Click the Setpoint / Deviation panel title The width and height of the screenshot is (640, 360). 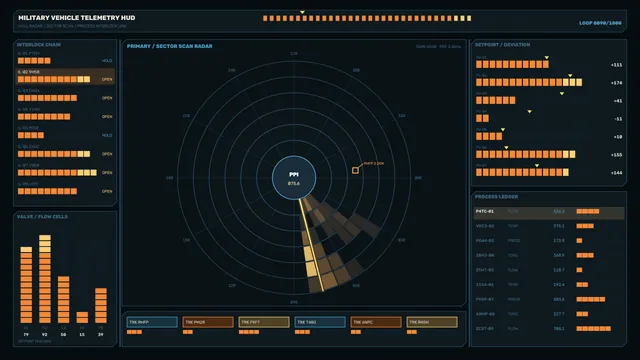502,44
